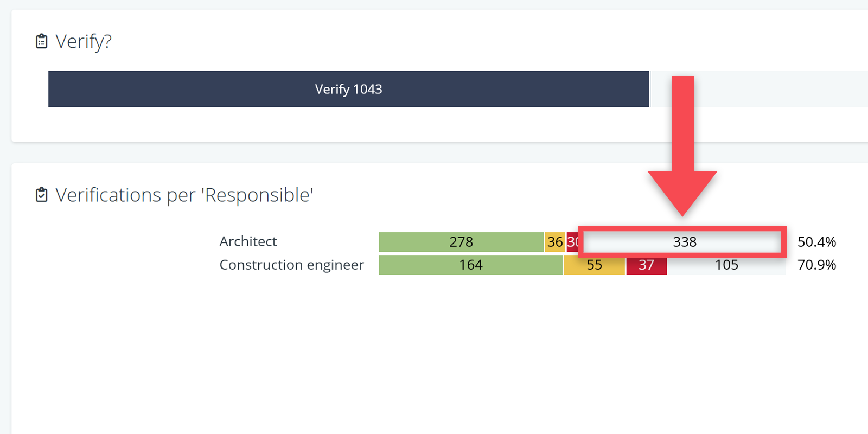Click Construction engineer's white 105 segment
This screenshot has height=434, width=868.
coord(726,265)
